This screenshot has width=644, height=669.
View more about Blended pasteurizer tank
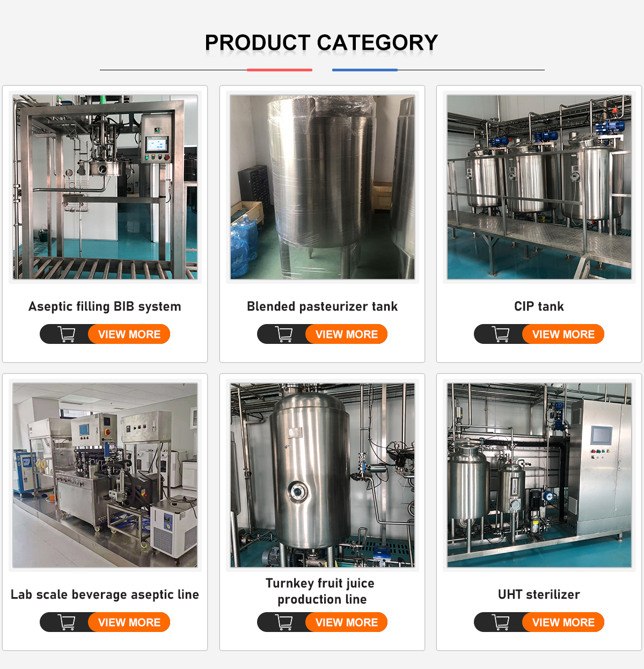347,334
